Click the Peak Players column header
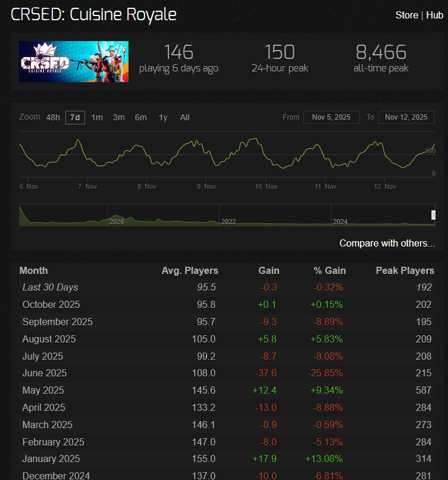Viewport: 448px width, 480px height. coord(405,270)
